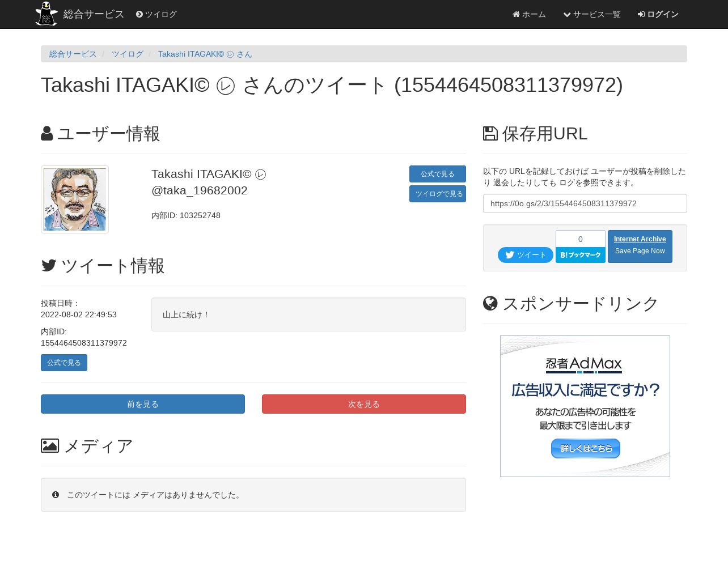Click the user avatar portrait thumbnail
Image resolution: width=728 pixels, height=574 pixels.
75,199
